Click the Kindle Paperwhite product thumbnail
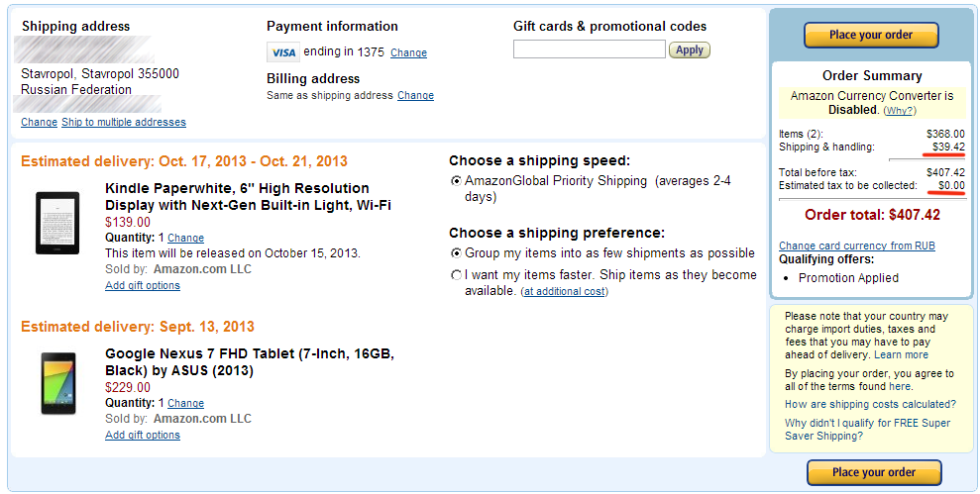Screen dimensions: 980x494 tap(57, 225)
